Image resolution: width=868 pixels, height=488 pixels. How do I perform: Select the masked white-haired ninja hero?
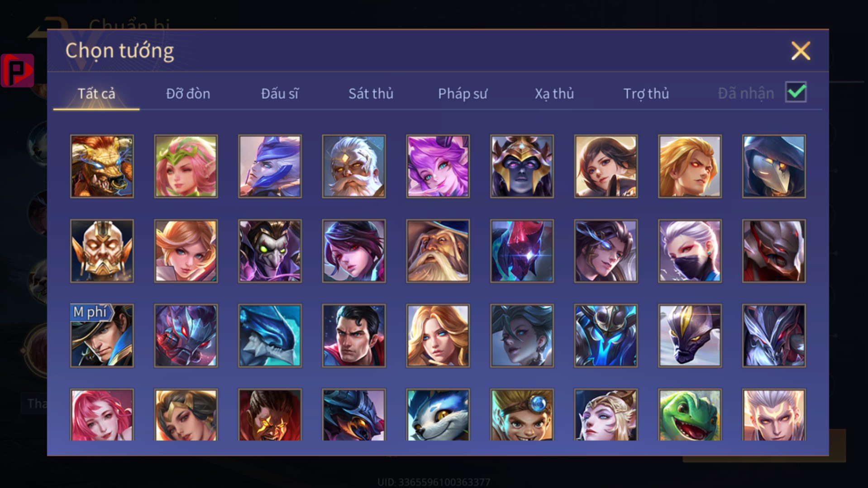tap(690, 251)
